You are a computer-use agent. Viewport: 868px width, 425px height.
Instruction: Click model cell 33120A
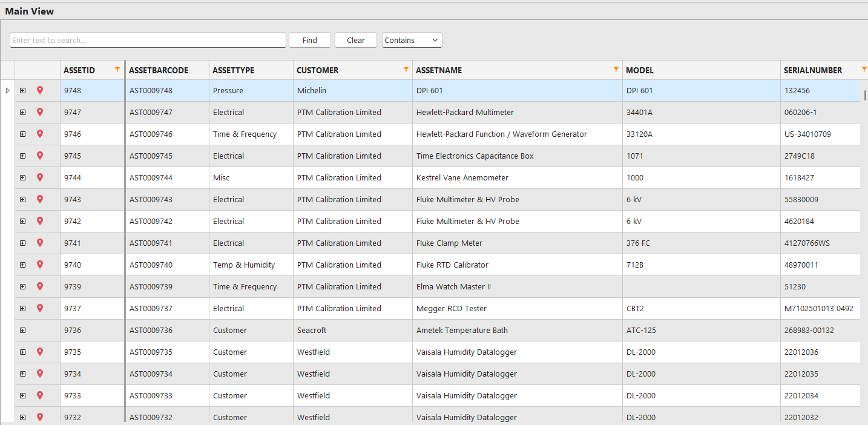(702, 134)
